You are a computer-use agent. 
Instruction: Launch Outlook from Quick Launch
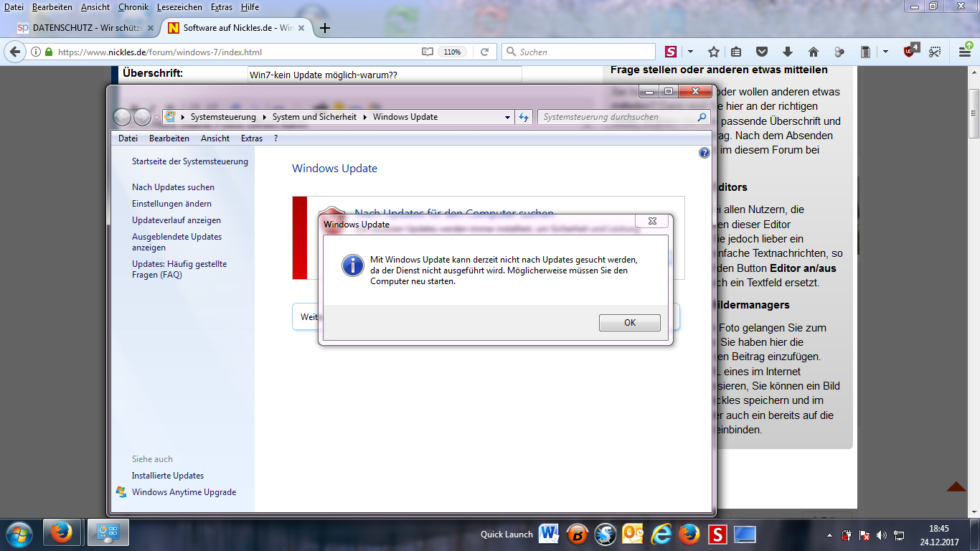(x=633, y=534)
